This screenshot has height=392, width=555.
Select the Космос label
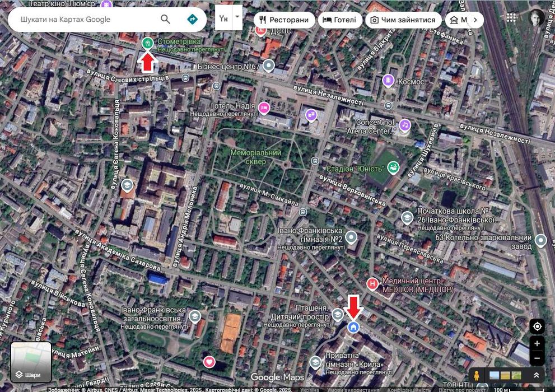click(411, 82)
